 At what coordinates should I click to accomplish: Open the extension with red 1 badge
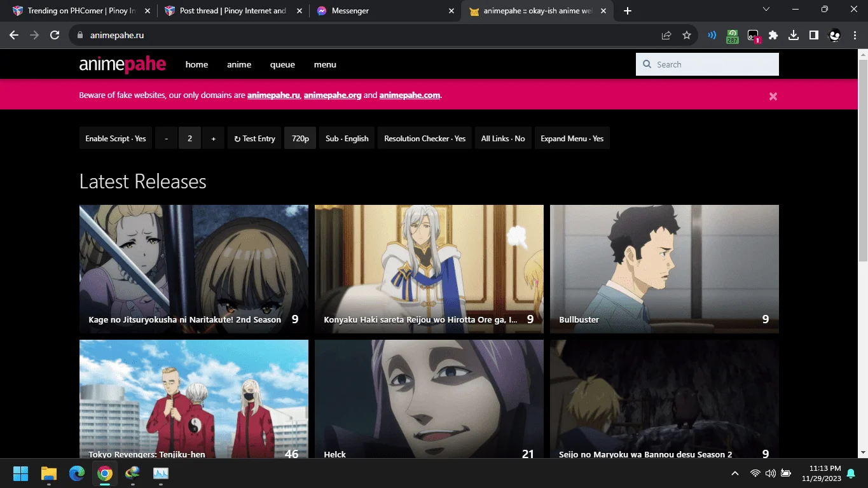(753, 36)
